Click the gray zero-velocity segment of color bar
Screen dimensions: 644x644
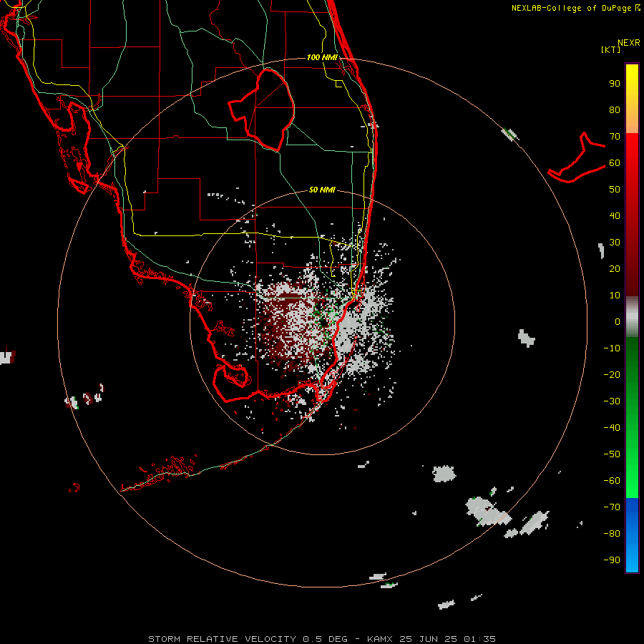(x=632, y=317)
